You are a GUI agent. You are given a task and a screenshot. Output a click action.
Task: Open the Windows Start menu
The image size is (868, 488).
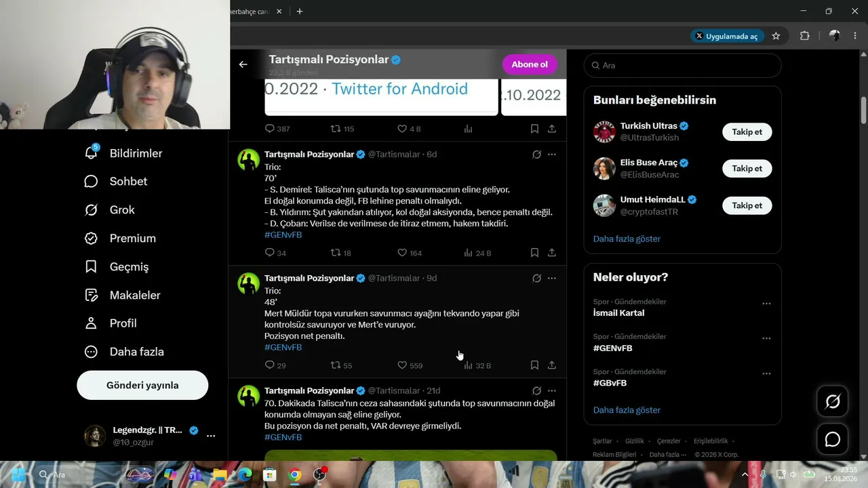(x=18, y=474)
